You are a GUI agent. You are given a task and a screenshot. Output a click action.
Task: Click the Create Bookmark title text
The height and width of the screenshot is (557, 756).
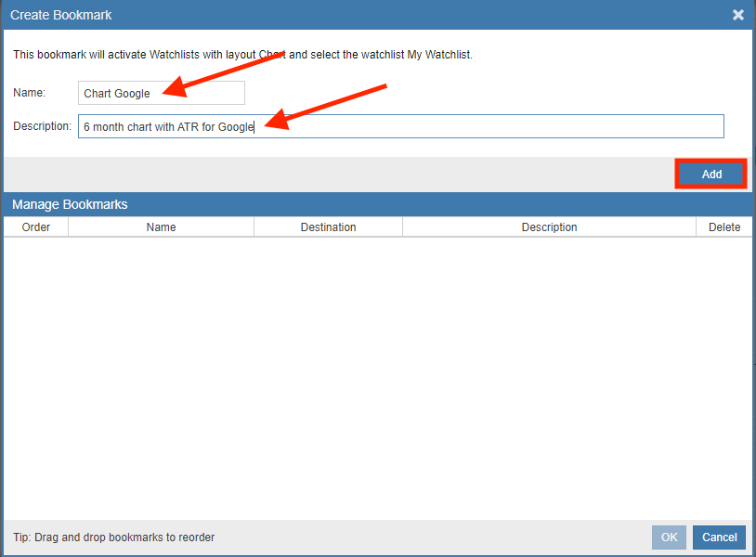click(x=60, y=15)
